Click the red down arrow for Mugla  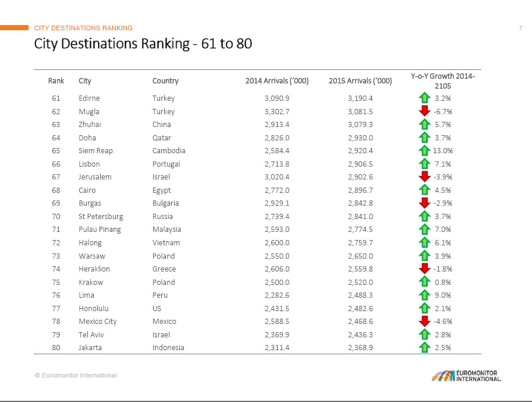(424, 111)
